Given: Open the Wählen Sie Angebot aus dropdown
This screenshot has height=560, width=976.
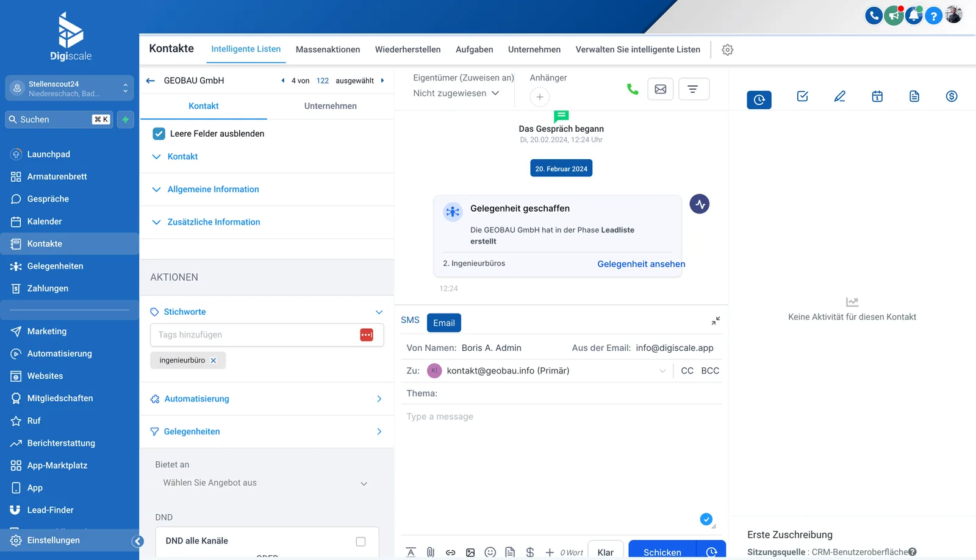Looking at the screenshot, I should pyautogui.click(x=265, y=483).
